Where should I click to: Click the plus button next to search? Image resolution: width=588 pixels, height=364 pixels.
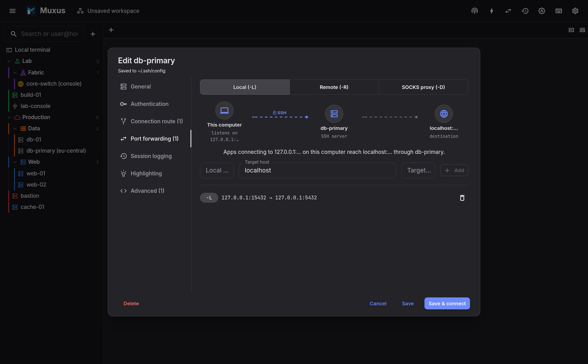[93, 34]
